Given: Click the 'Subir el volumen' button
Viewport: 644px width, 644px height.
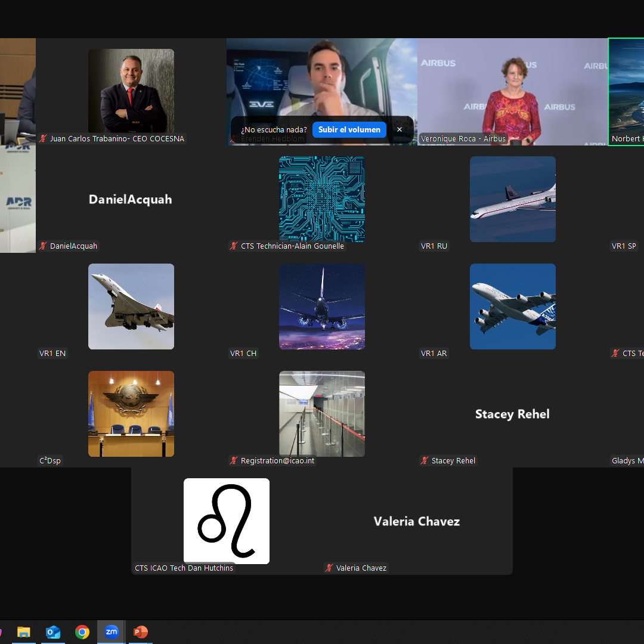Looking at the screenshot, I should [x=349, y=129].
